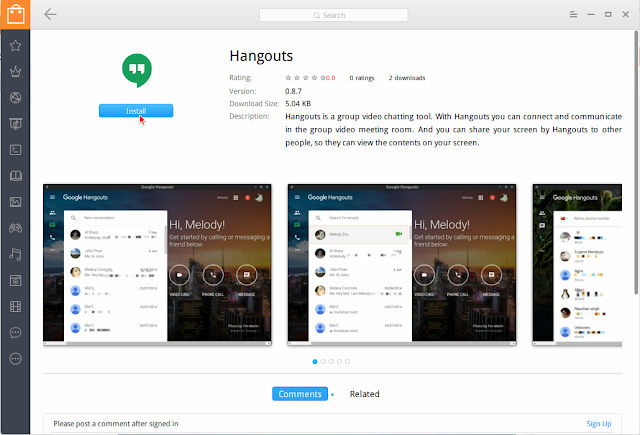The height and width of the screenshot is (435, 640).
Task: Select the third screenshot pager dot
Action: 331,362
